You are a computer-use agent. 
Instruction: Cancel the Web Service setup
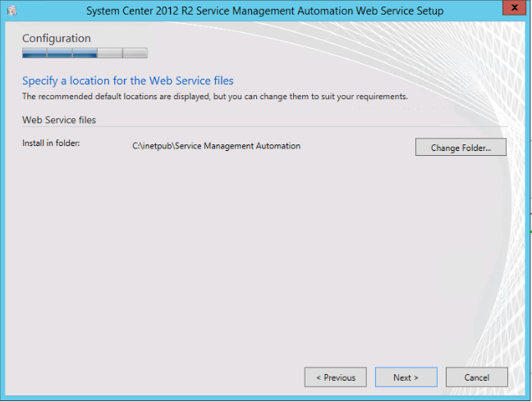pyautogui.click(x=476, y=377)
